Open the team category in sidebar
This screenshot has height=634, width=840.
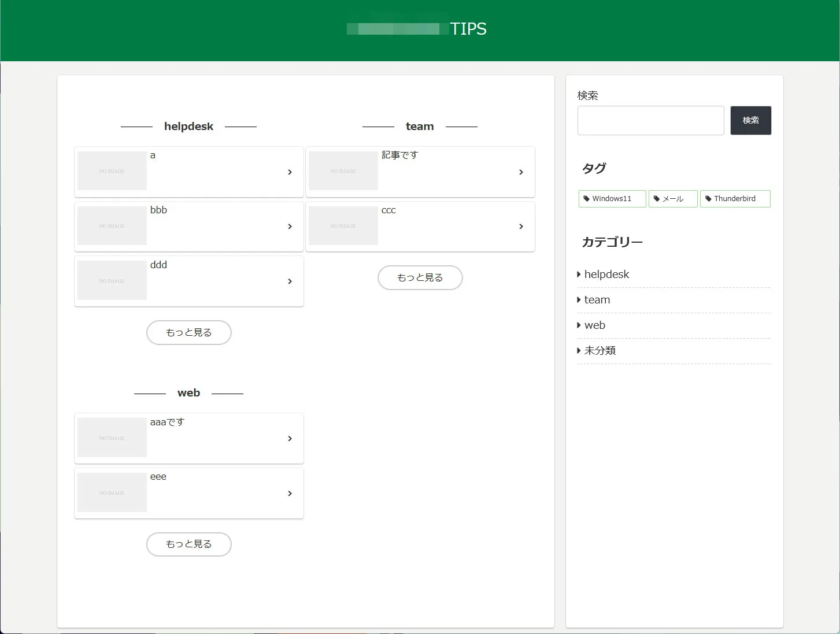pos(597,300)
